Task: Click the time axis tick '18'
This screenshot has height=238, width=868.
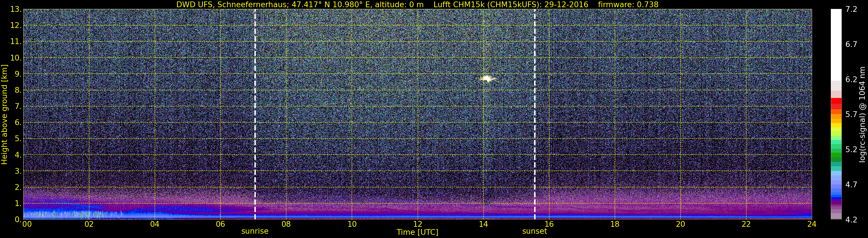Action: (614, 224)
